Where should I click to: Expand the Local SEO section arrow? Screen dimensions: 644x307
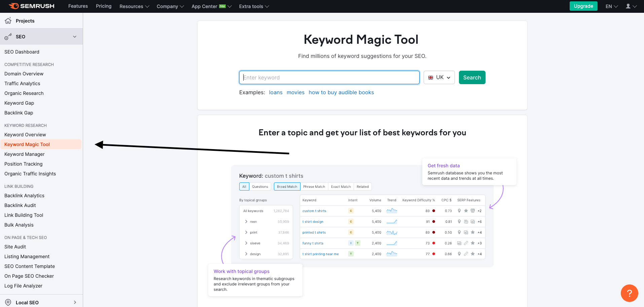[x=75, y=302]
